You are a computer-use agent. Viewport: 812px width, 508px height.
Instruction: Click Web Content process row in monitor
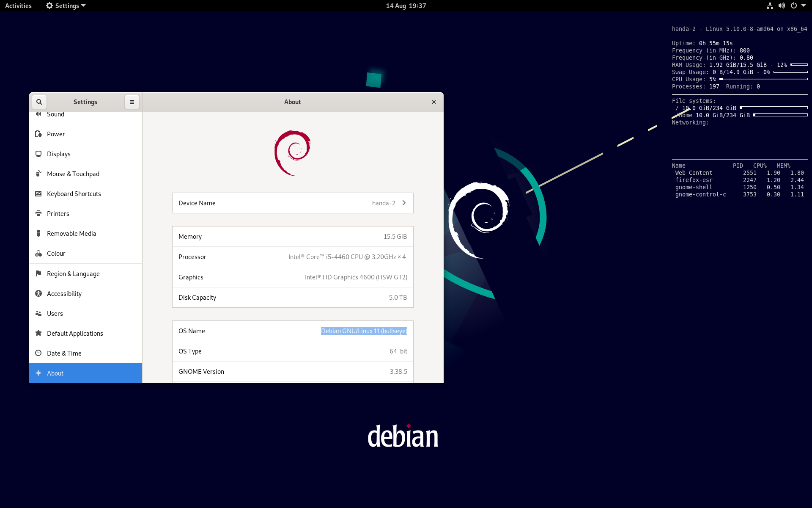click(739, 173)
